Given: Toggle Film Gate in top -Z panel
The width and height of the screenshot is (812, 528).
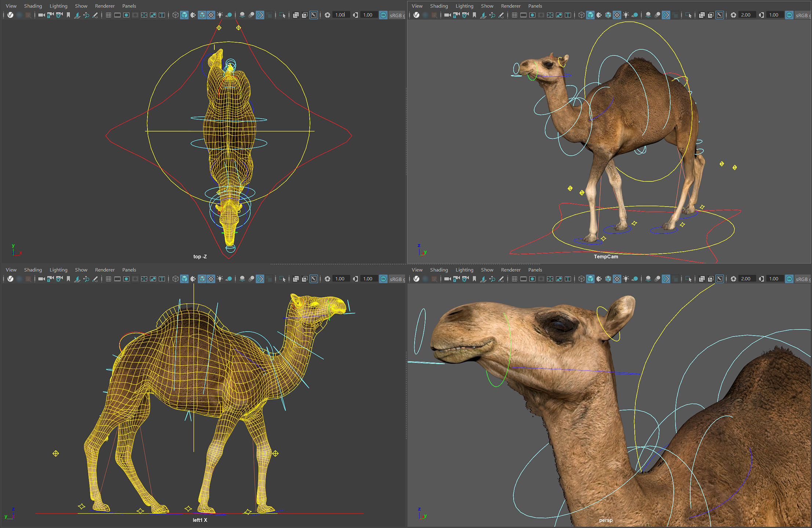Looking at the screenshot, I should [117, 15].
